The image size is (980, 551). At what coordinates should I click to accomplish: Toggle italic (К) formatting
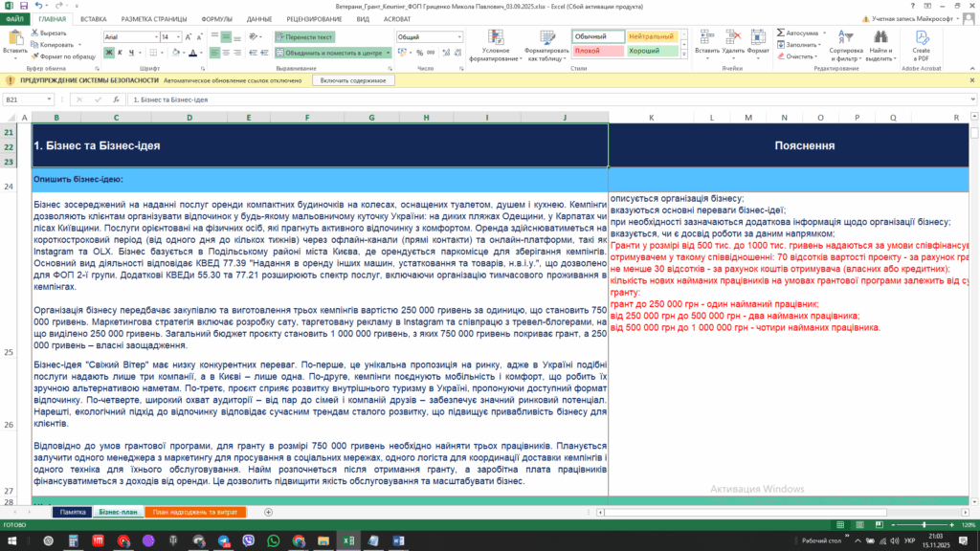click(119, 53)
